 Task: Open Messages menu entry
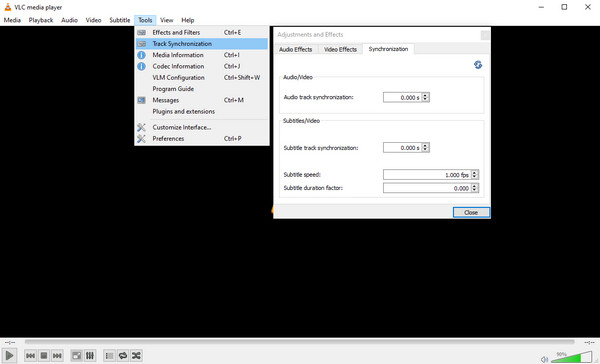click(x=202, y=100)
